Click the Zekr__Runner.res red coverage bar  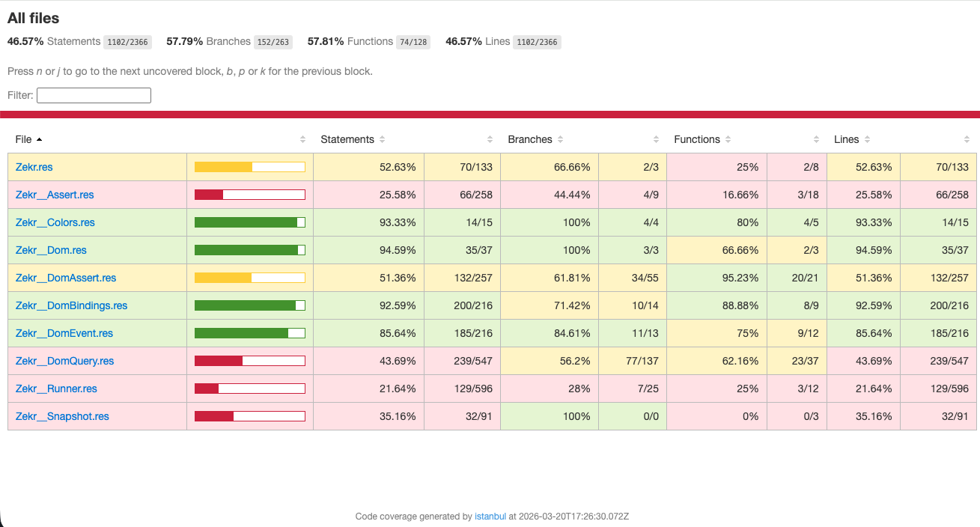pos(249,389)
